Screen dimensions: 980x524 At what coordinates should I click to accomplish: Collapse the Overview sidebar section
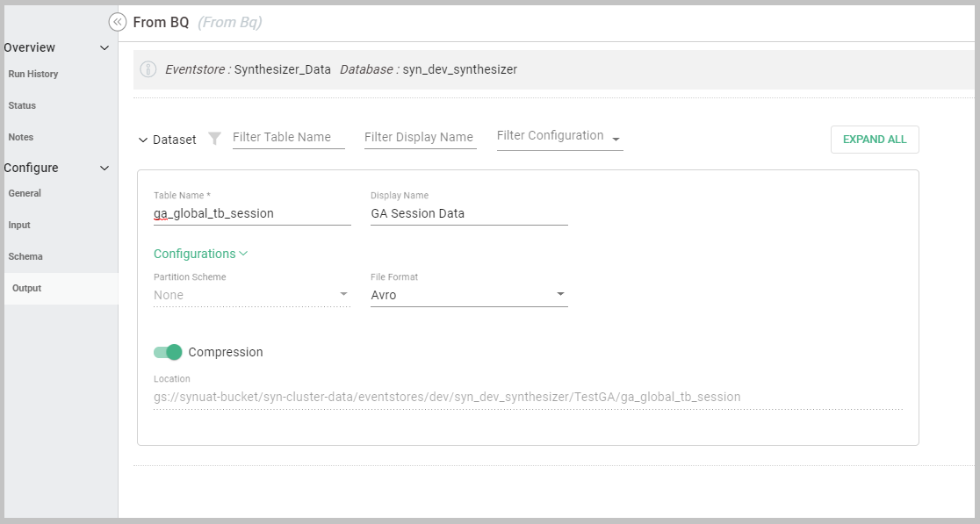[x=104, y=48]
